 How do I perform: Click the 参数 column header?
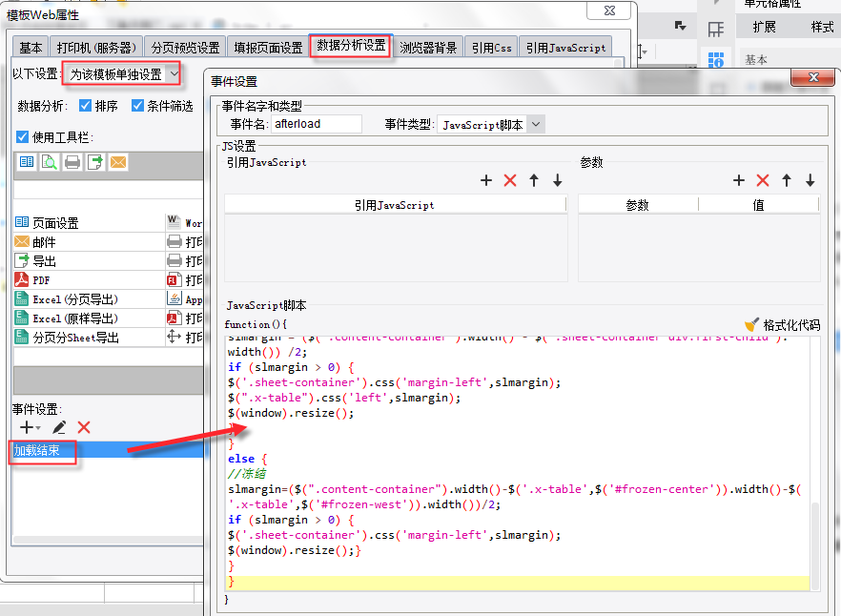638,204
